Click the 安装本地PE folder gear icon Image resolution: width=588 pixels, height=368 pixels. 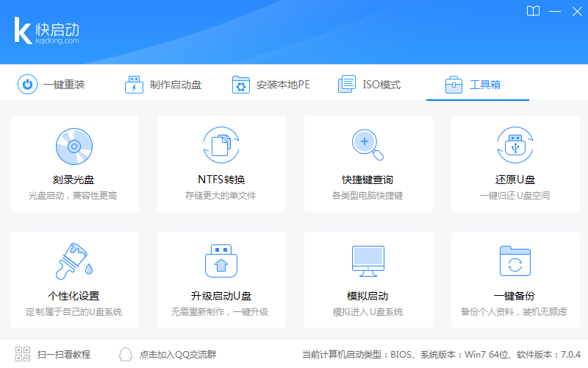[241, 85]
